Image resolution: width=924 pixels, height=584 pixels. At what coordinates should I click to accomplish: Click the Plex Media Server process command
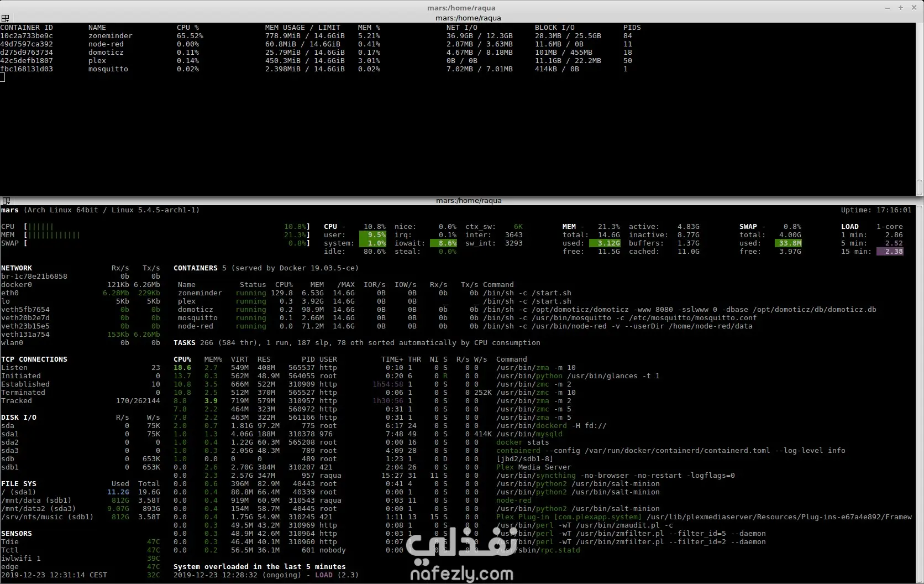(534, 467)
